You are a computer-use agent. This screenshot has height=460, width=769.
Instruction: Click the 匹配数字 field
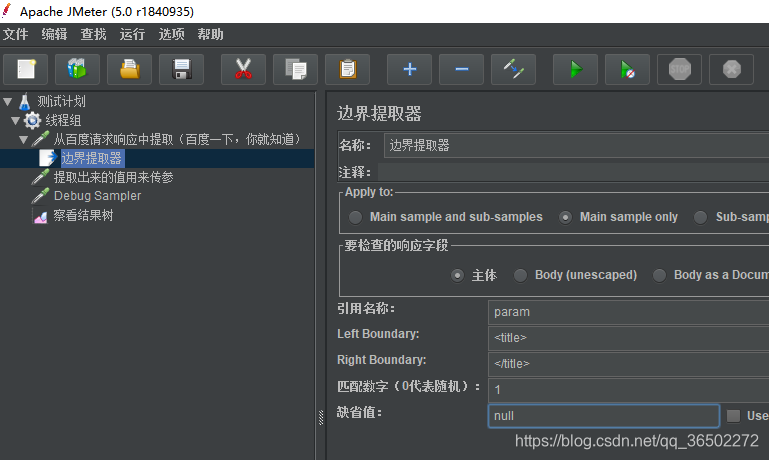tap(629, 390)
